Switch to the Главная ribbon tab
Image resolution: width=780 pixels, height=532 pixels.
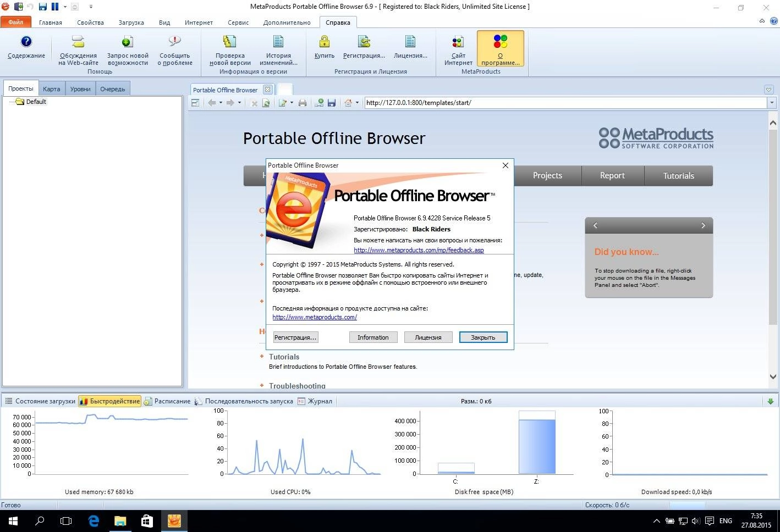50,23
